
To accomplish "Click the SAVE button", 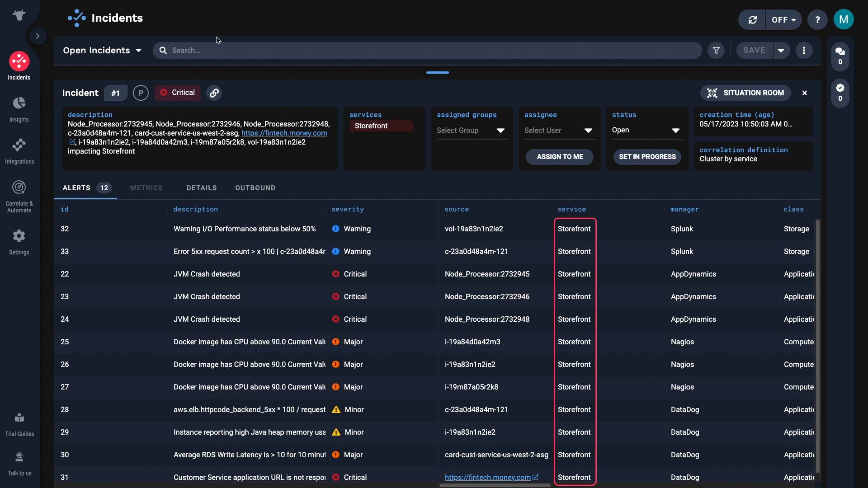I will (754, 50).
